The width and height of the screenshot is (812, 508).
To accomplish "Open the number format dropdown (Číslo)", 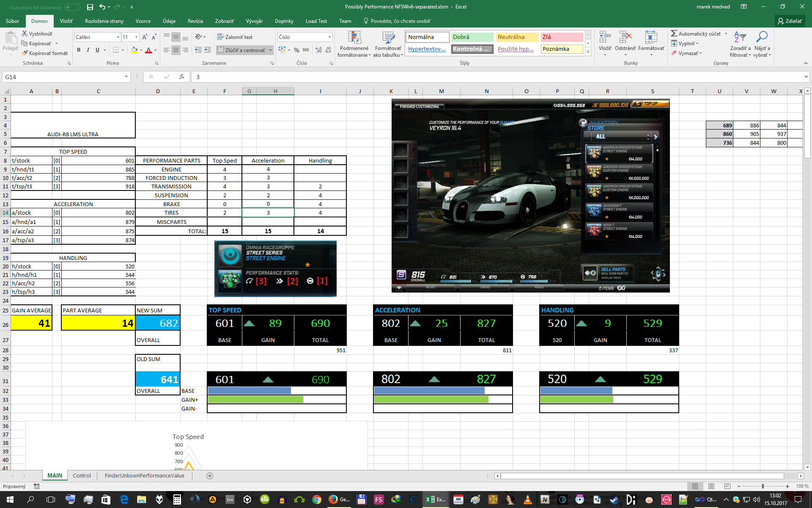I will (329, 37).
